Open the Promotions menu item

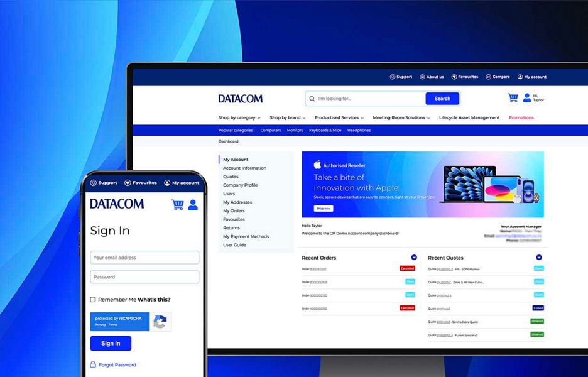521,117
